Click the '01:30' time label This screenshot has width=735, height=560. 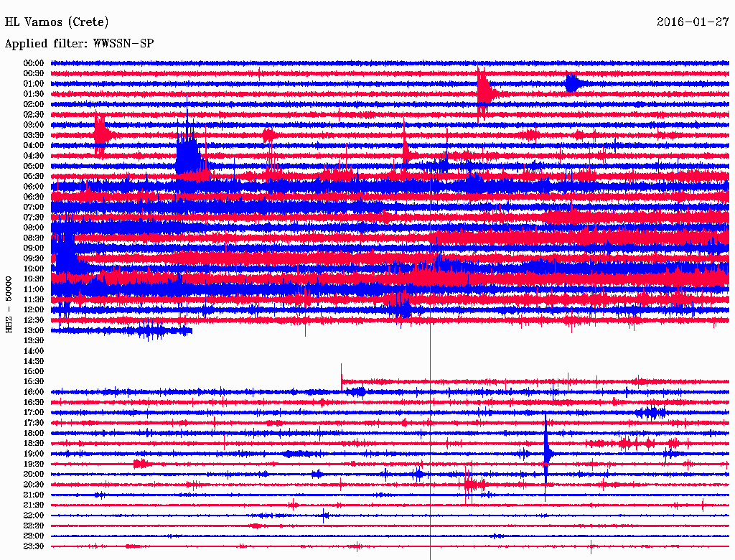(x=34, y=94)
